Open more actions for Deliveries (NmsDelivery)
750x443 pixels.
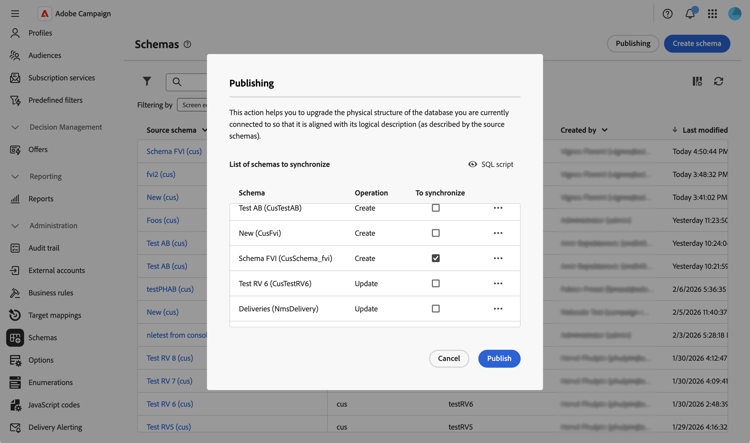pyautogui.click(x=498, y=309)
